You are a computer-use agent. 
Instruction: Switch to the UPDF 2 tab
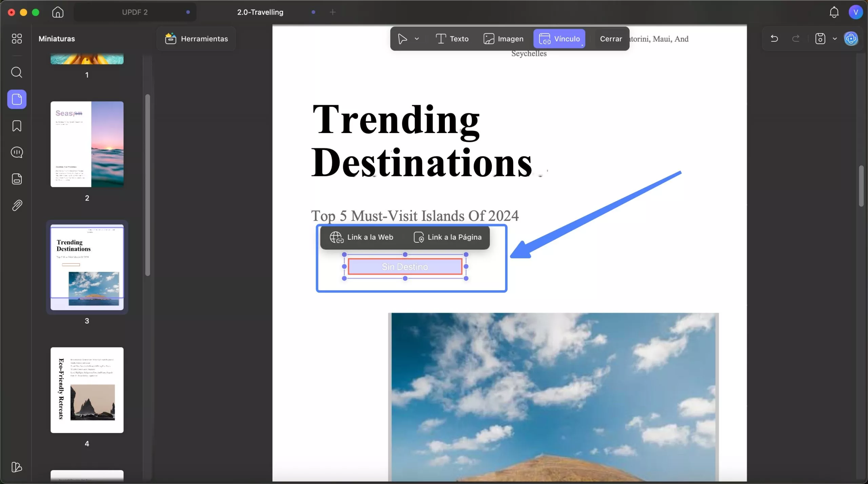coord(135,12)
